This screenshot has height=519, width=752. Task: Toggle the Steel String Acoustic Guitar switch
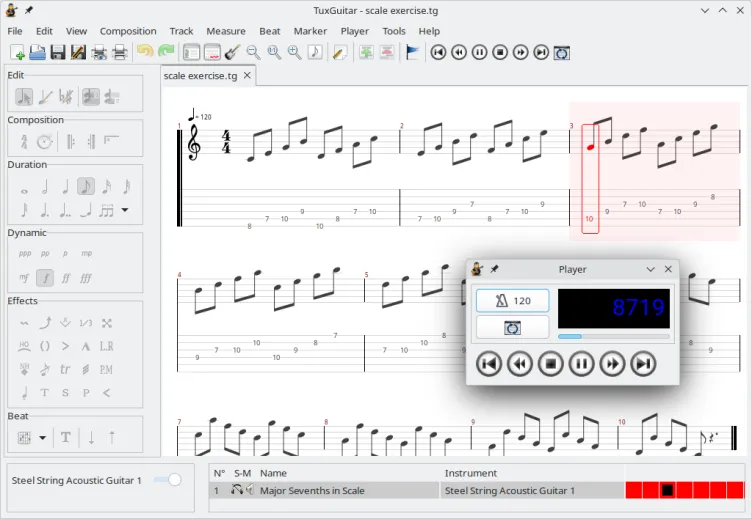(x=174, y=480)
